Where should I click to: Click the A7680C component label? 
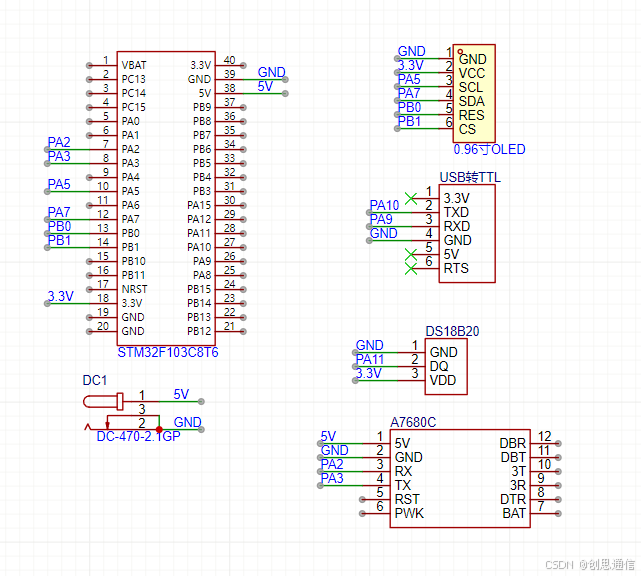pyautogui.click(x=413, y=422)
